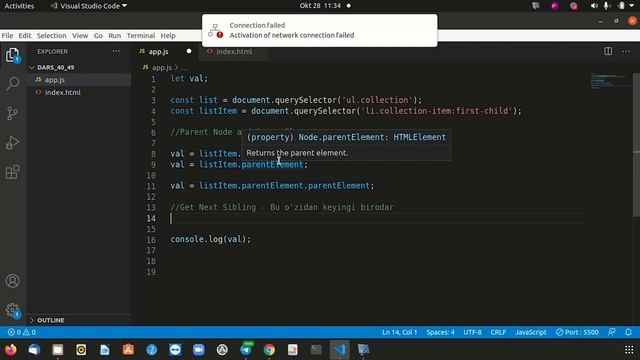Show Applications grid in the dock
The image size is (640, 360).
(x=629, y=350)
